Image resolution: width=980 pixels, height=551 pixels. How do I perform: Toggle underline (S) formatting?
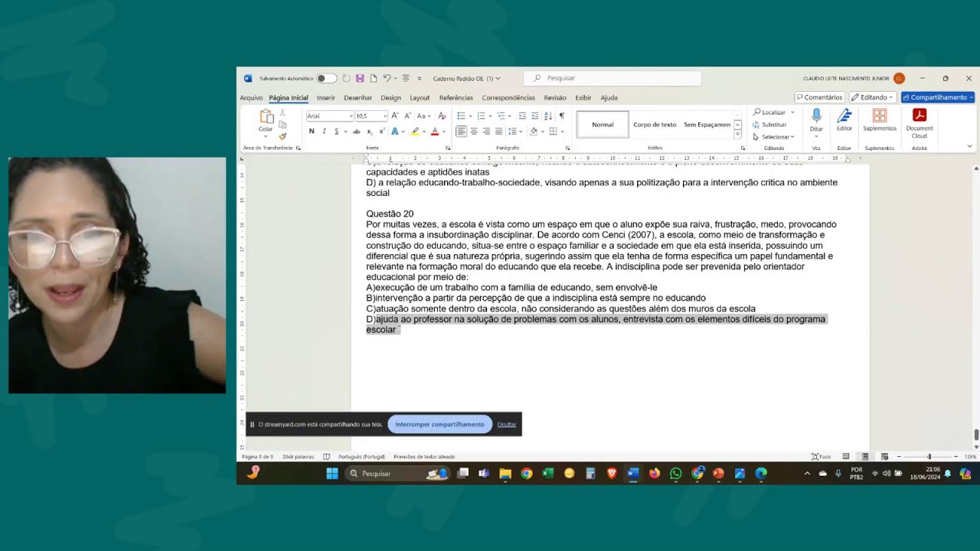tap(336, 132)
